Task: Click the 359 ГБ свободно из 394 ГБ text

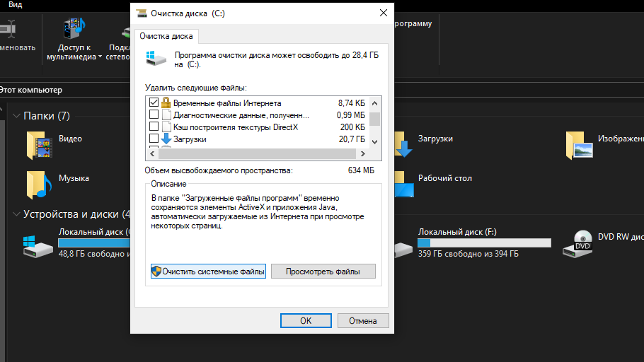Action: pos(468,254)
